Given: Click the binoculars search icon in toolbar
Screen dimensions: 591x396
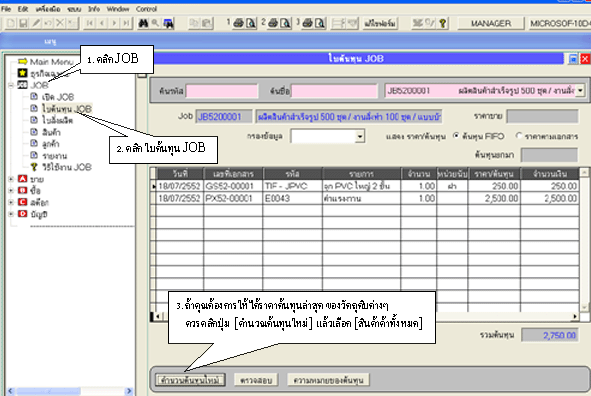Looking at the screenshot, I should pos(143,23).
